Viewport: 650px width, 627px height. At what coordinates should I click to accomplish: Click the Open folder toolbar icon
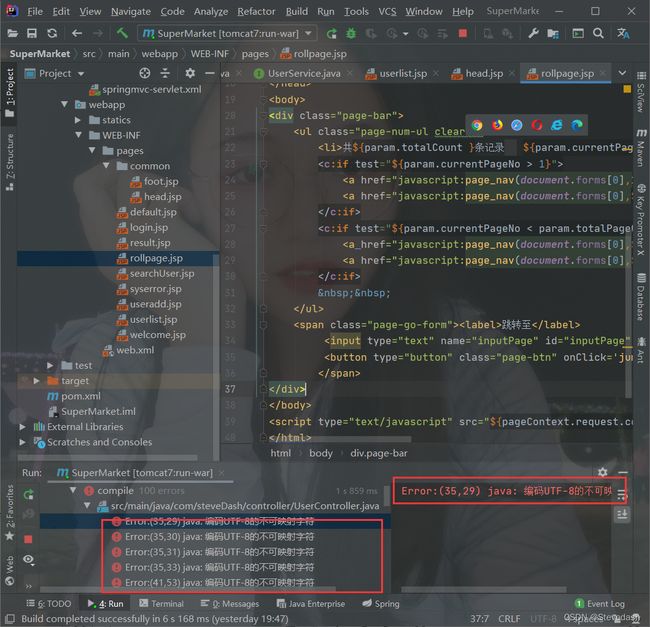pos(12,33)
